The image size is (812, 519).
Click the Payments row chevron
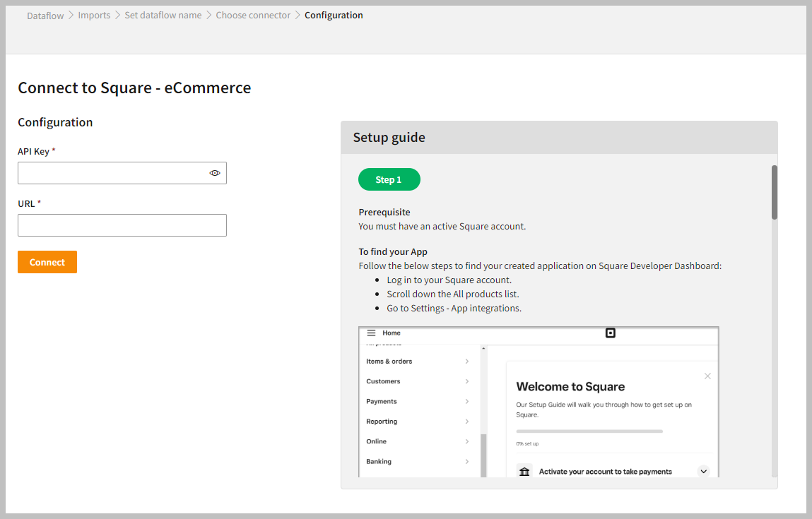467,402
